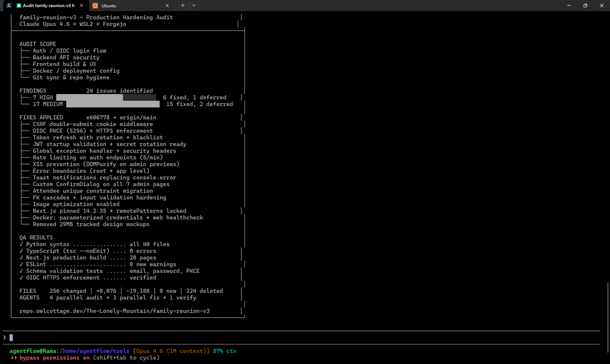The width and height of the screenshot is (610, 364).
Task: Click the gray bar beside 17 MEDIUM findings
Action: point(113,104)
